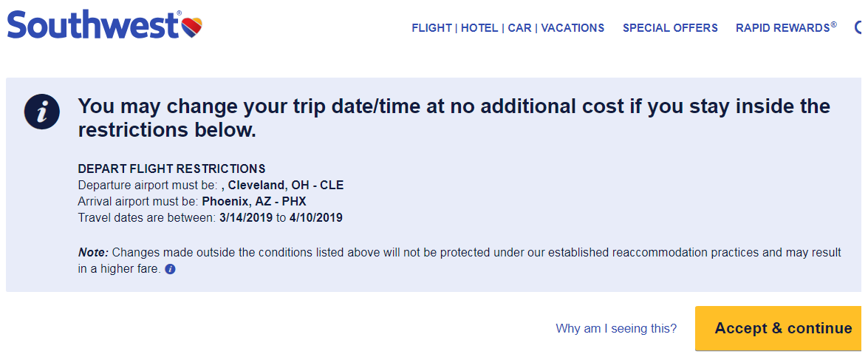
Task: Click the italic Note label
Action: click(93, 253)
